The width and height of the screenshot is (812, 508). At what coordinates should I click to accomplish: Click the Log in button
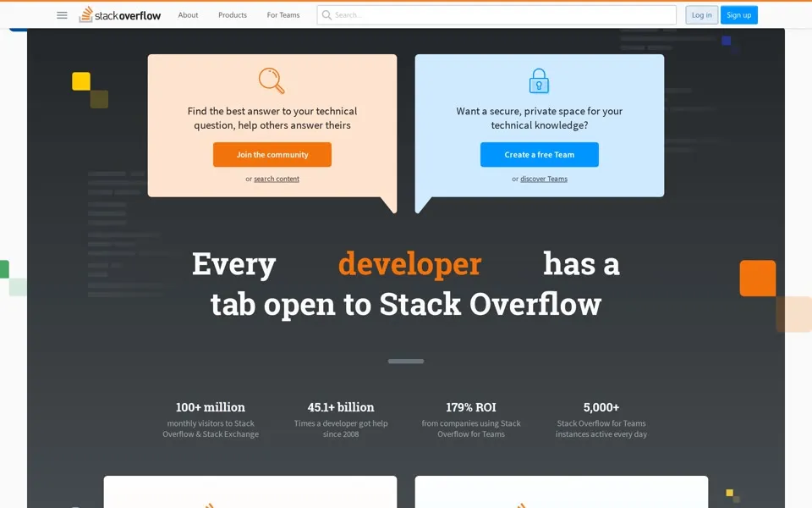[702, 15]
